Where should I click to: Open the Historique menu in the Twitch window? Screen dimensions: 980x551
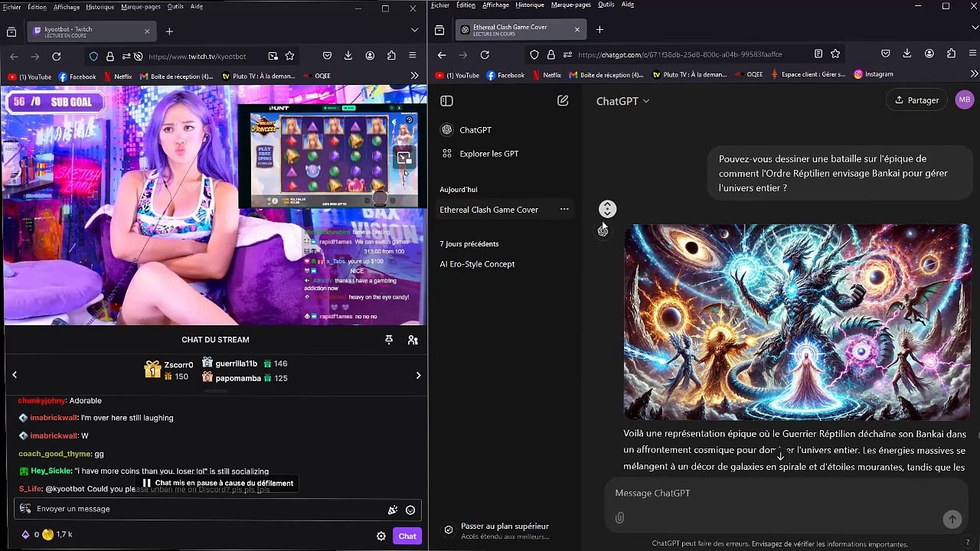(100, 7)
